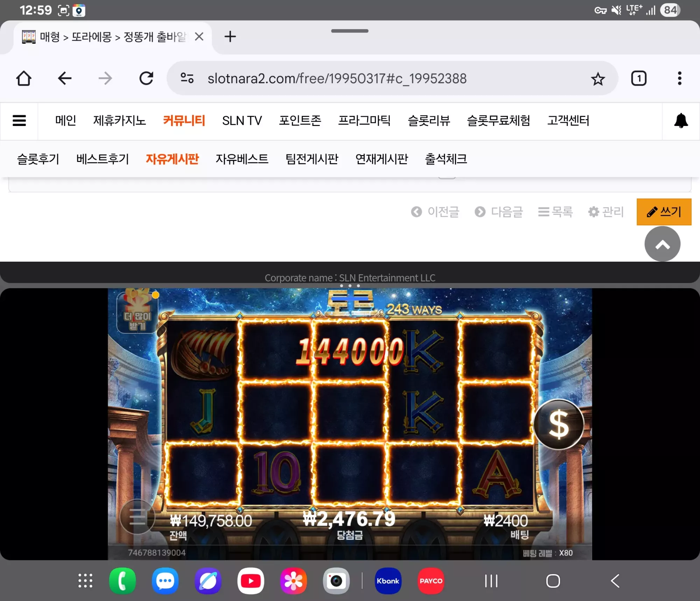Select the browser tab titled 매형 > 또라에몽
The image size is (700, 601).
pos(112,37)
